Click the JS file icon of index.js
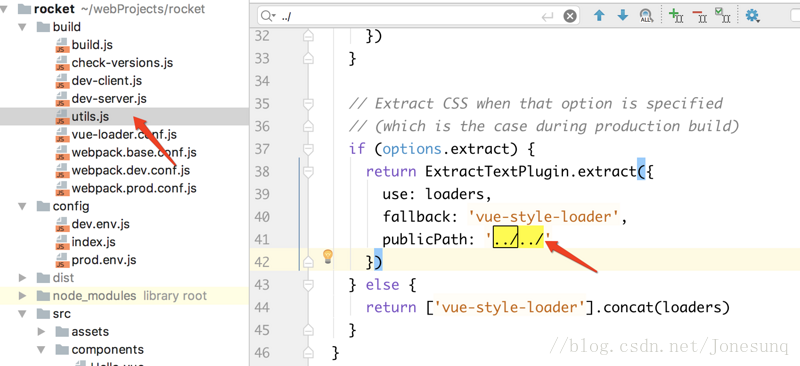The width and height of the screenshot is (800, 366). [x=62, y=242]
